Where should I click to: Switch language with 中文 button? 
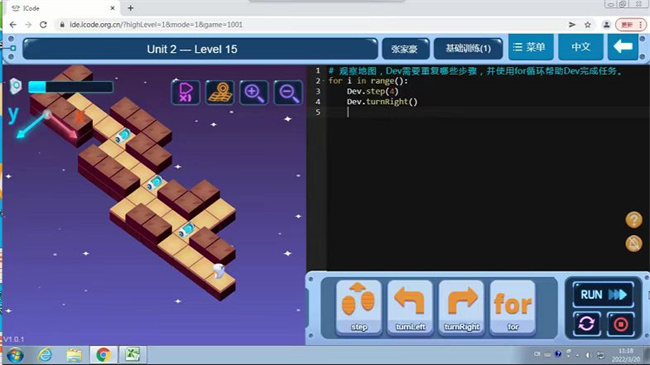(581, 47)
